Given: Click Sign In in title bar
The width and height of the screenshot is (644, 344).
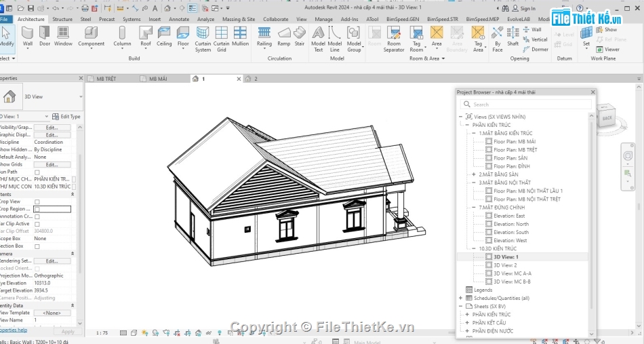Looking at the screenshot, I should pyautogui.click(x=523, y=8).
